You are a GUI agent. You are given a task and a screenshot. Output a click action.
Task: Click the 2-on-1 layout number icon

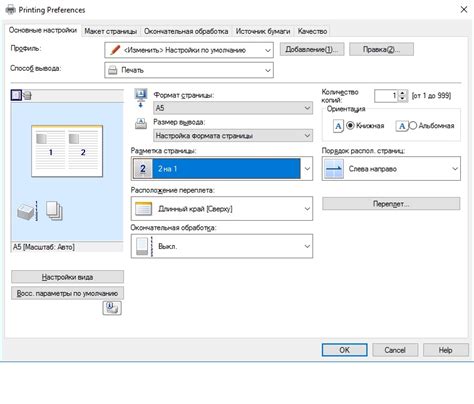[143, 169]
